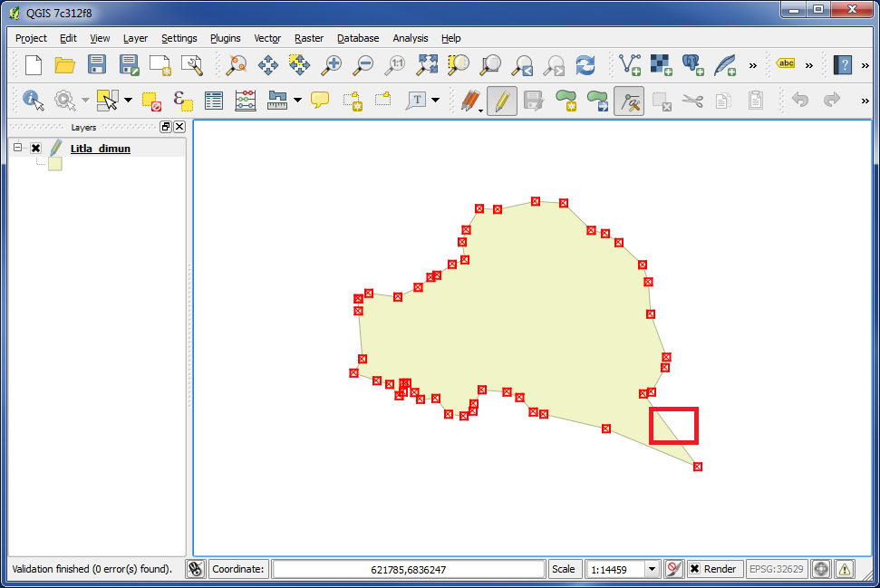The image size is (880, 588).
Task: Toggle editing with the pencil icon
Action: point(502,101)
